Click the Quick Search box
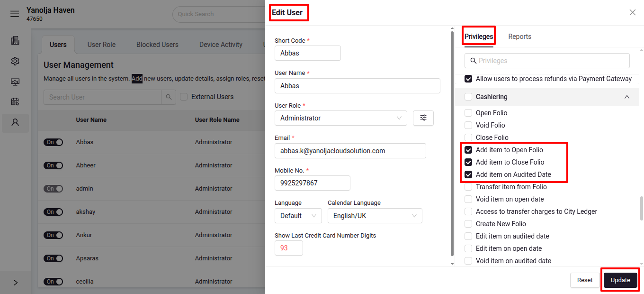Viewport: 644px width, 294px height. 219,14
